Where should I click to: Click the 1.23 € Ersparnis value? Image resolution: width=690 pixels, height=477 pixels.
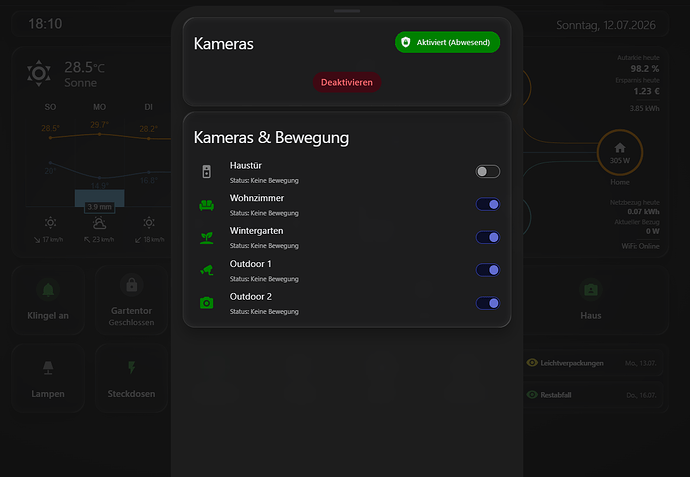(x=646, y=91)
